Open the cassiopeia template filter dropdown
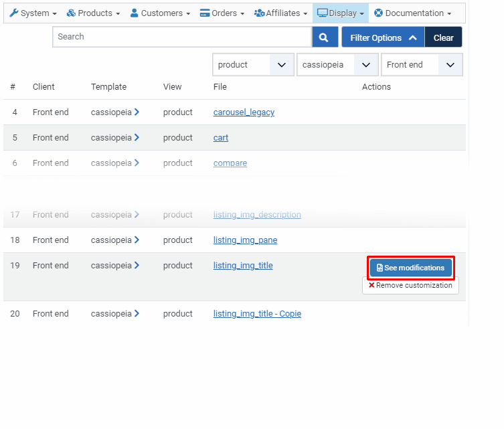The width and height of the screenshot is (504, 429). (x=337, y=65)
